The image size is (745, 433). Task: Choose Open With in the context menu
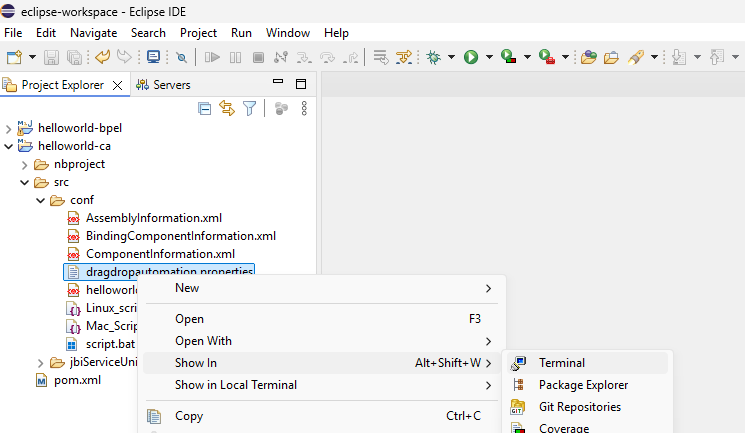pos(321,341)
